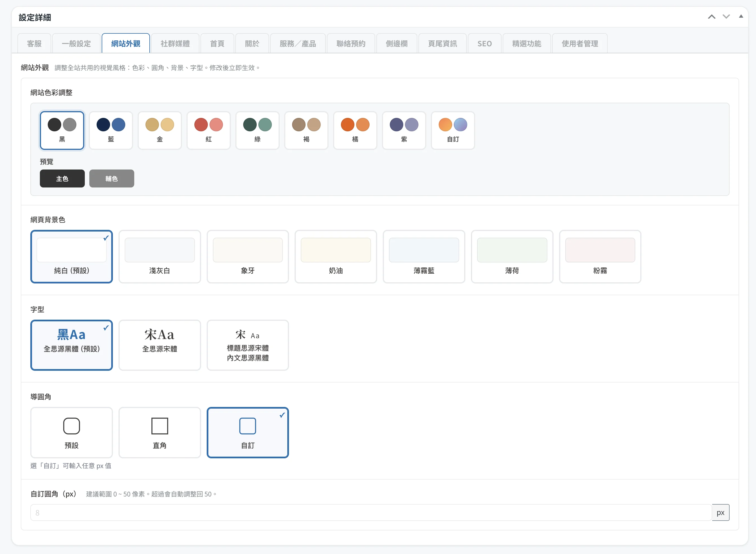Pick the 全思源宋體 font style card

[160, 345]
